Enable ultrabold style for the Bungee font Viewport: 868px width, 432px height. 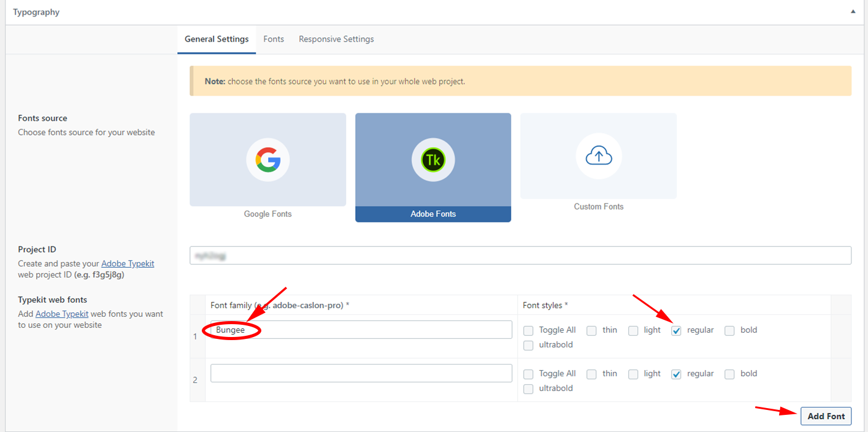point(528,346)
